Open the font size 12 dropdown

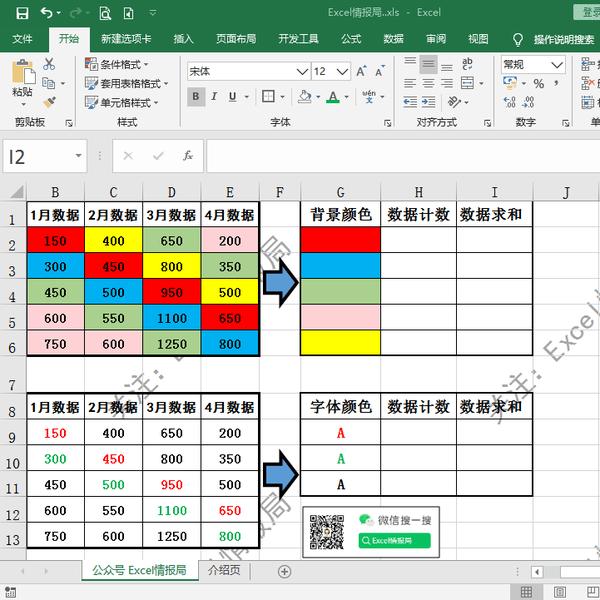342,72
